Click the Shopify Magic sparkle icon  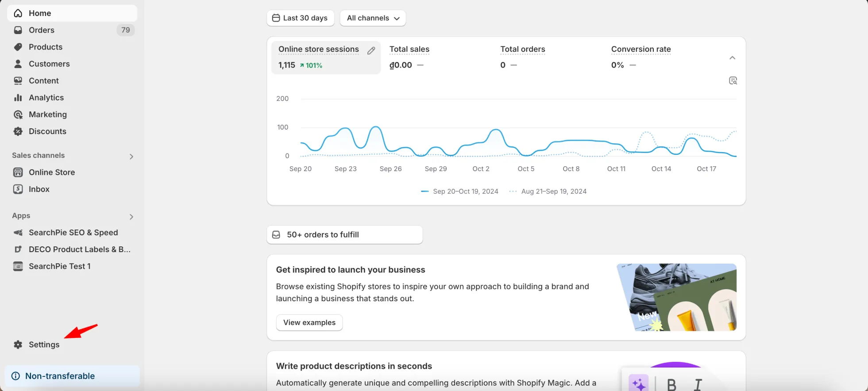coord(639,384)
